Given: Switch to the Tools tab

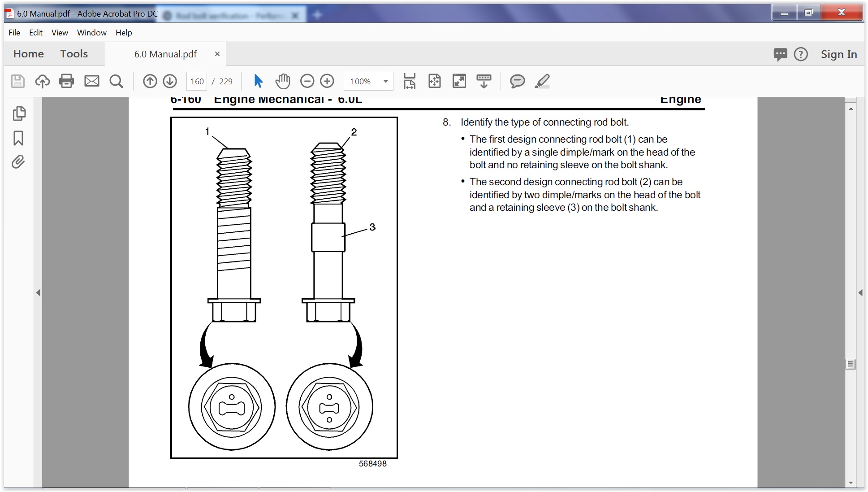Looking at the screenshot, I should [x=74, y=54].
